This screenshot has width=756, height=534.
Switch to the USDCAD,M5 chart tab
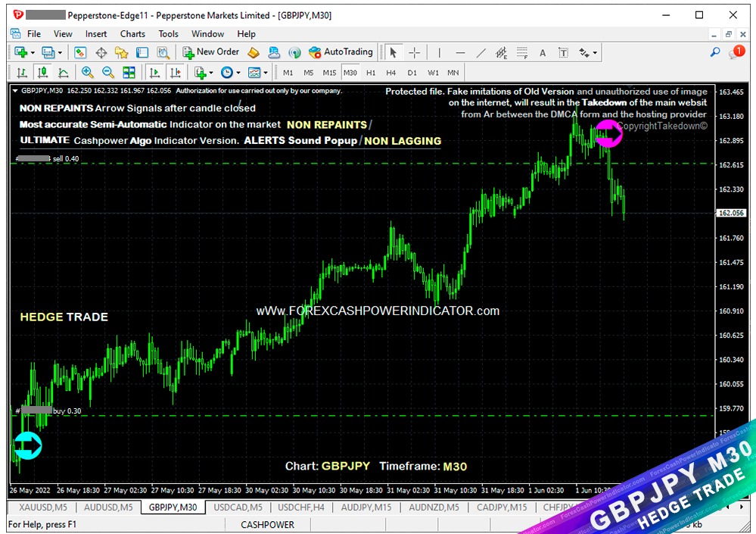coord(238,507)
